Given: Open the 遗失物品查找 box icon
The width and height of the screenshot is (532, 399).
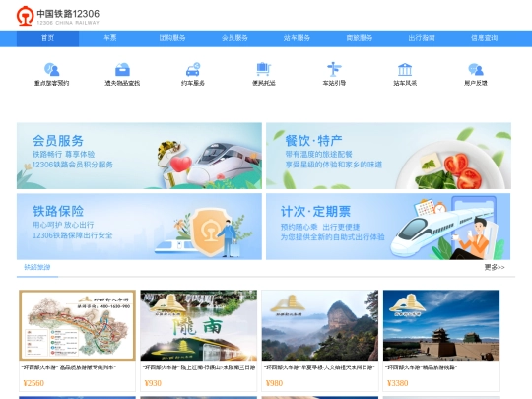Looking at the screenshot, I should (x=122, y=70).
